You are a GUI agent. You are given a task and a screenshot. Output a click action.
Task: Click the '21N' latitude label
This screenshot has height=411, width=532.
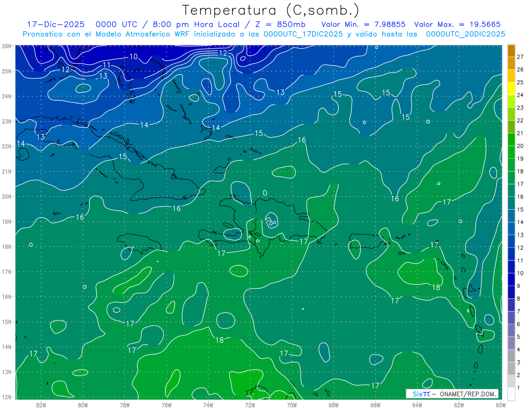pos(6,172)
